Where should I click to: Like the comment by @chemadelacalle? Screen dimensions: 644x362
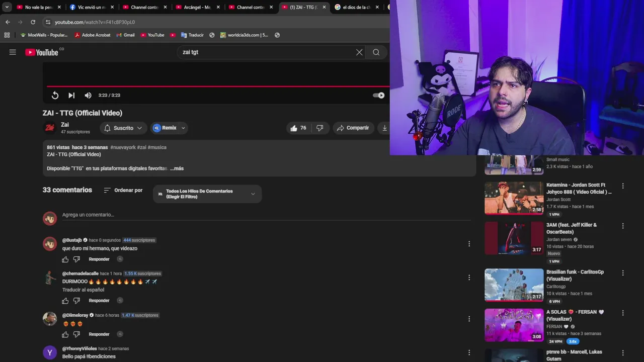[65, 301]
